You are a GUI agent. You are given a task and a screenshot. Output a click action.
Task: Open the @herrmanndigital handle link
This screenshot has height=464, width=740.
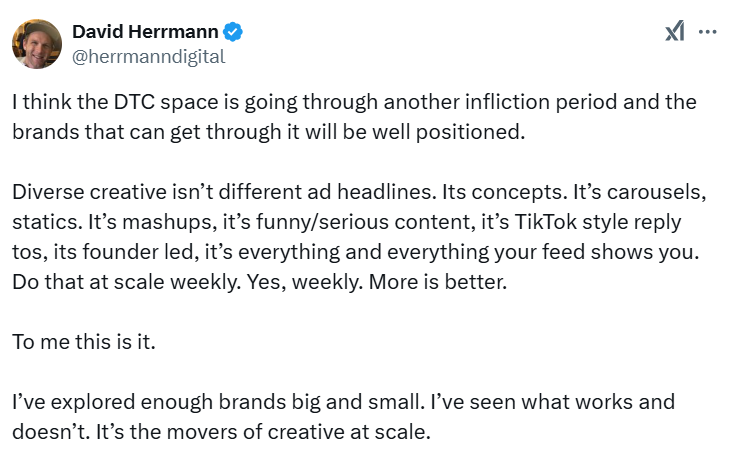pyautogui.click(x=149, y=56)
